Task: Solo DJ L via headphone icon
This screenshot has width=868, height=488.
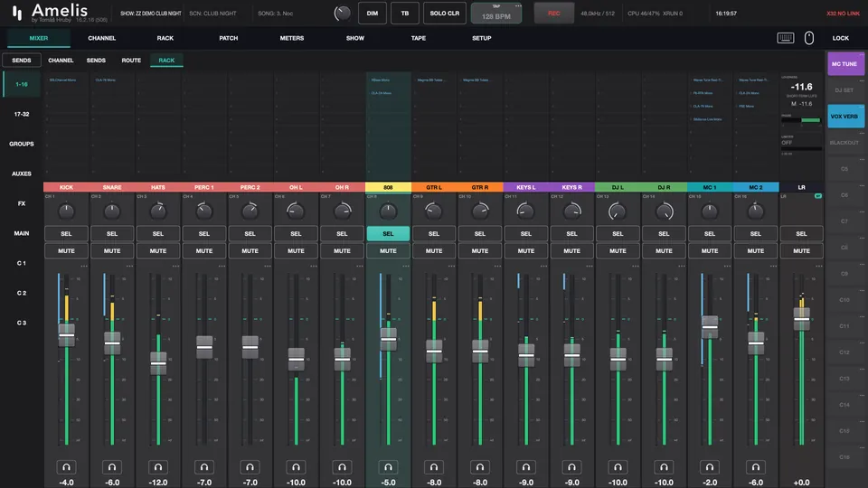Action: (x=618, y=467)
